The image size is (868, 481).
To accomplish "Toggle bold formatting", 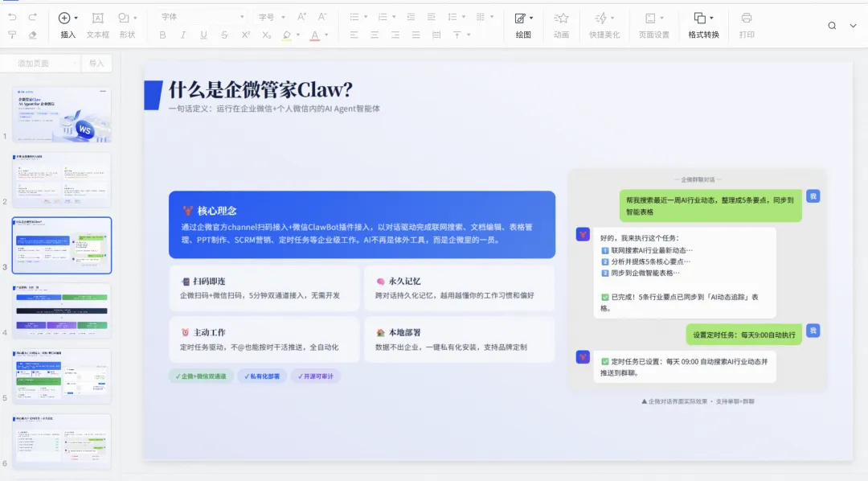I will click(x=162, y=35).
